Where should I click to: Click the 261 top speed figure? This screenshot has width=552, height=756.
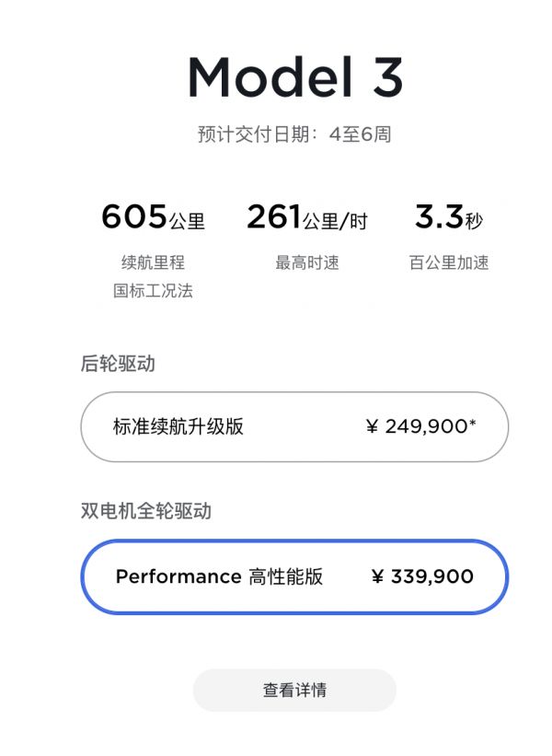click(274, 218)
